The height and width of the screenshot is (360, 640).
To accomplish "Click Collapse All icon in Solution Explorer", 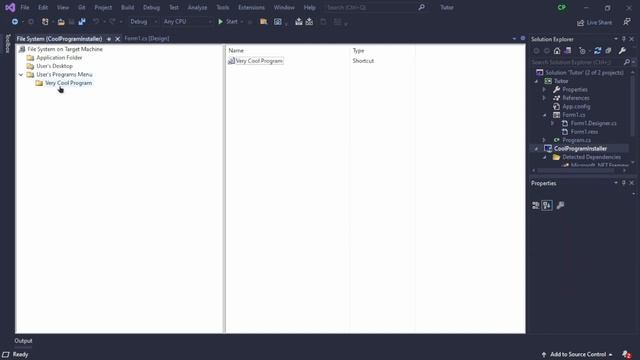I will point(608,51).
